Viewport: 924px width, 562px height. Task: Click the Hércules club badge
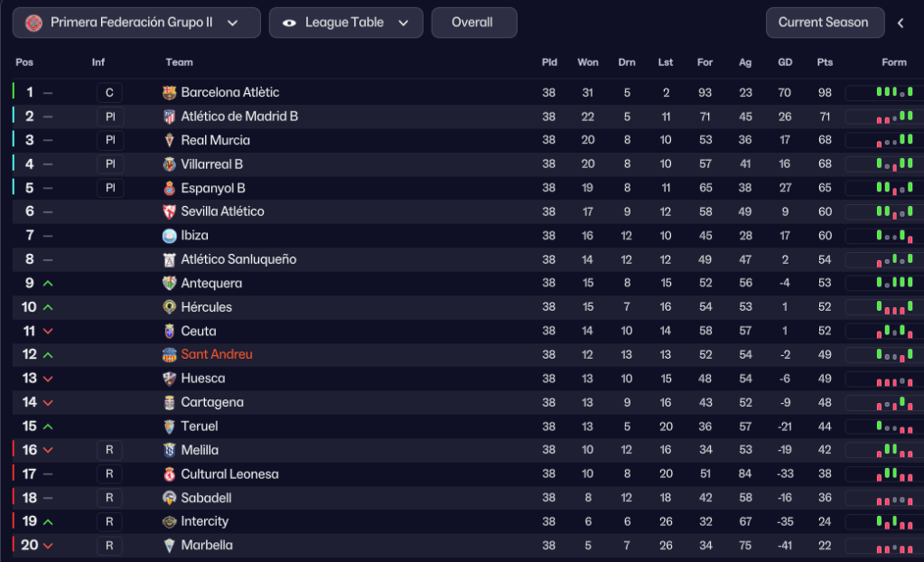[169, 307]
